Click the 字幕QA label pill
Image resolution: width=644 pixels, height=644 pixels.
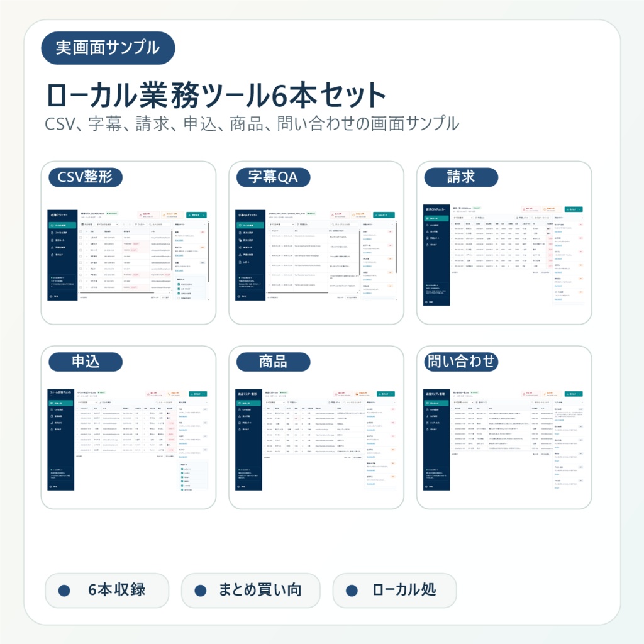(x=273, y=177)
